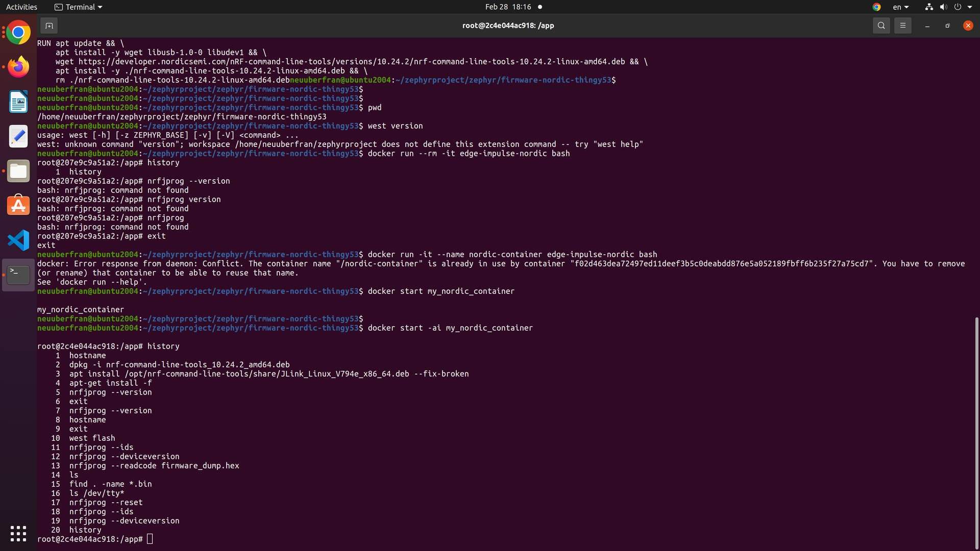Open the Feb 28 18:16 clock calendar

508,7
